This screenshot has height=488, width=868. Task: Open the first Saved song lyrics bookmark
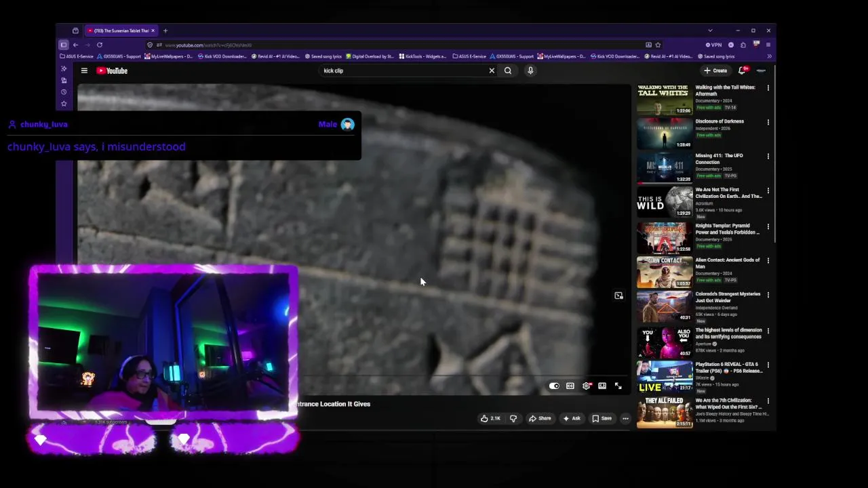tap(323, 56)
